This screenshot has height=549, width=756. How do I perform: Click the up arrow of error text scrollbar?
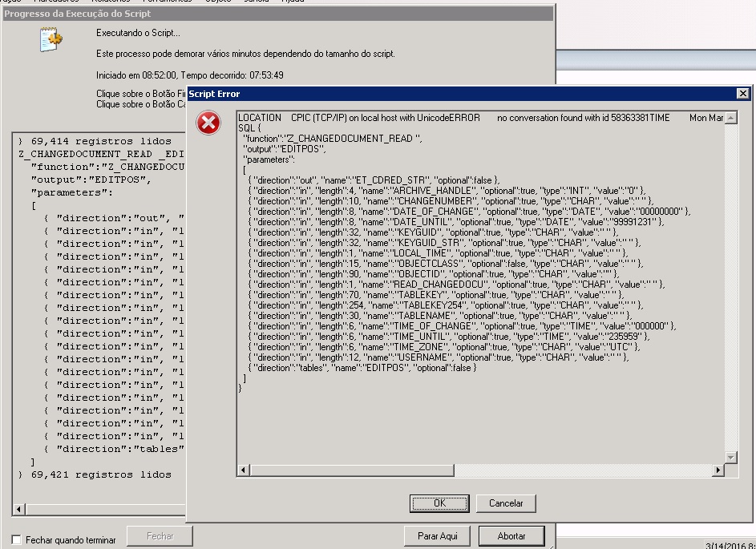pyautogui.click(x=731, y=118)
